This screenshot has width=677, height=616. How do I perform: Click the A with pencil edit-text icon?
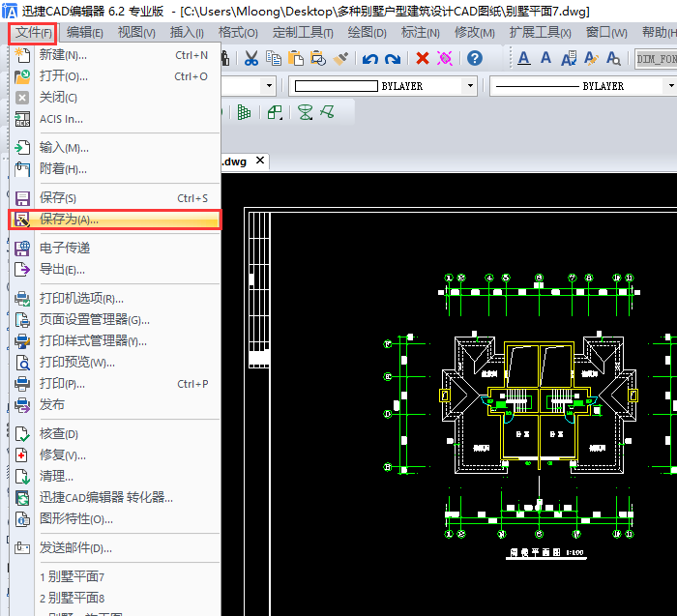pyautogui.click(x=591, y=58)
